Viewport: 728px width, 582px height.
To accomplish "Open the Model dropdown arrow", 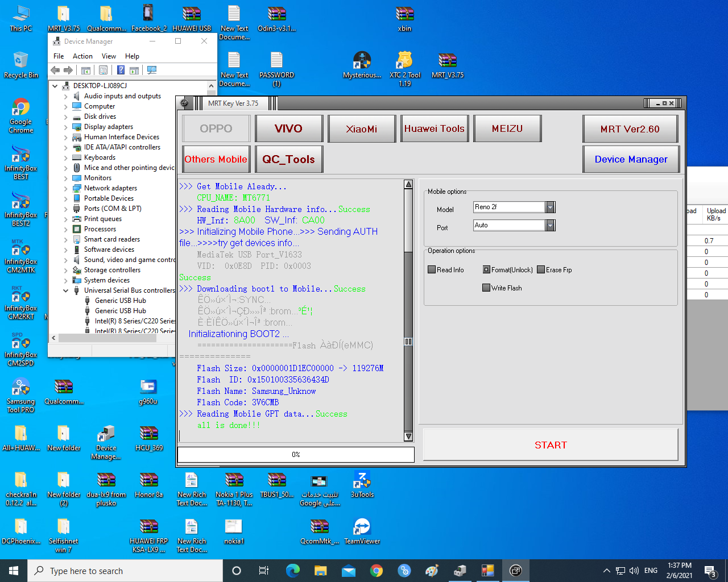I will coord(550,207).
